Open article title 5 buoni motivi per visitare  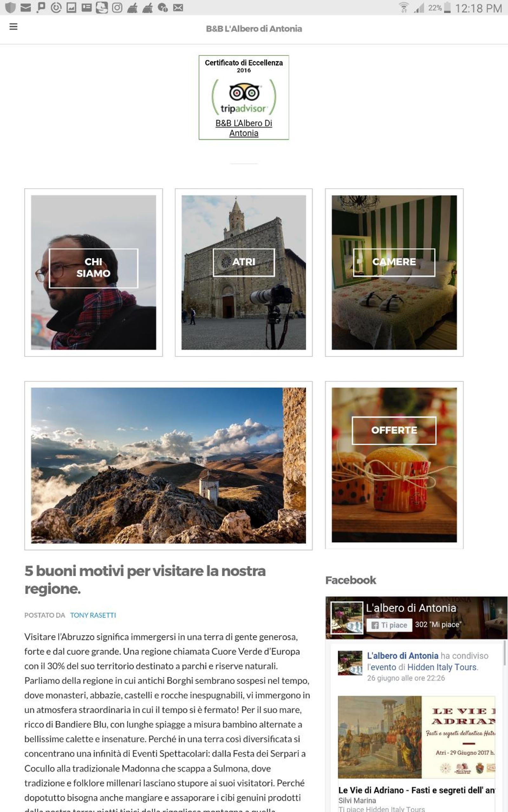click(145, 579)
